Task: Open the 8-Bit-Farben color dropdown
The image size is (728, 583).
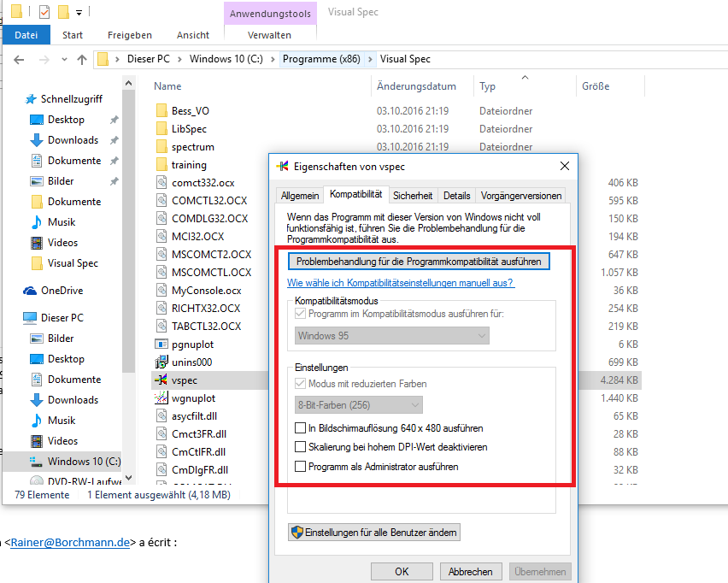Action: click(x=358, y=404)
